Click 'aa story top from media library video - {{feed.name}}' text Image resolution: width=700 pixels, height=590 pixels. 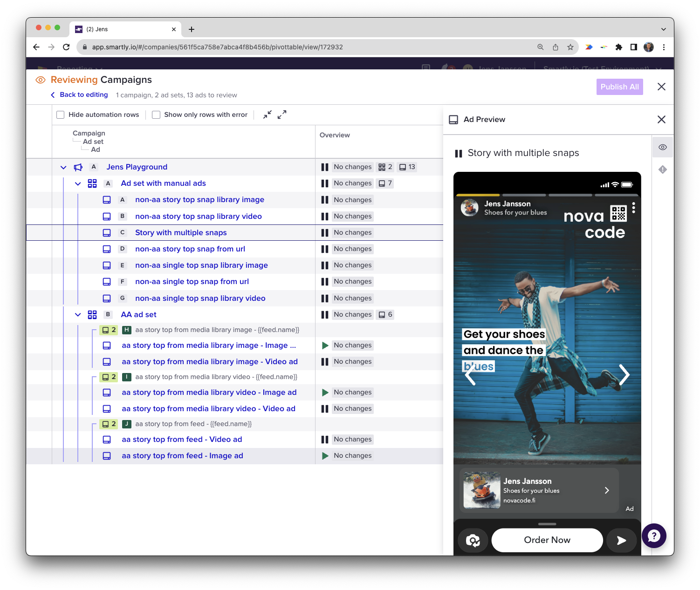pos(216,377)
